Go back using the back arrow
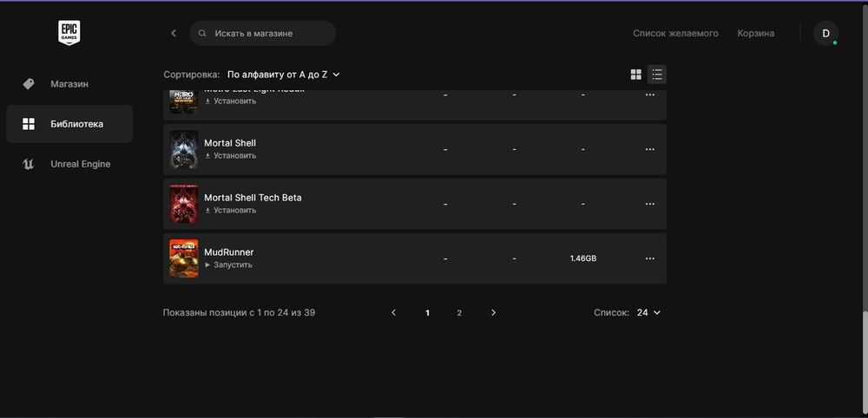This screenshot has width=868, height=418. 174,33
